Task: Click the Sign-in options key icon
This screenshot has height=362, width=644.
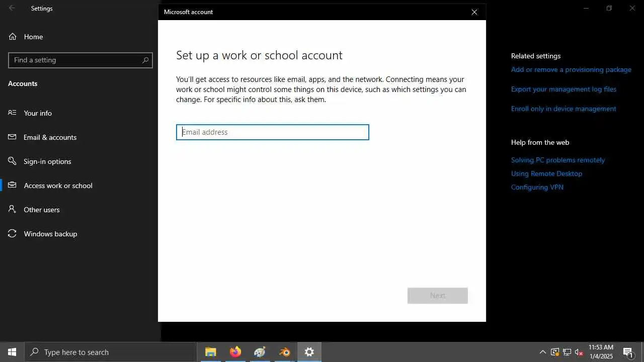Action: (13, 161)
